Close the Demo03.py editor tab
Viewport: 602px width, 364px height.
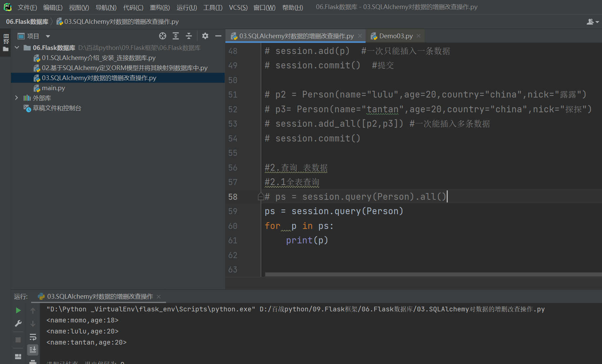[419, 36]
